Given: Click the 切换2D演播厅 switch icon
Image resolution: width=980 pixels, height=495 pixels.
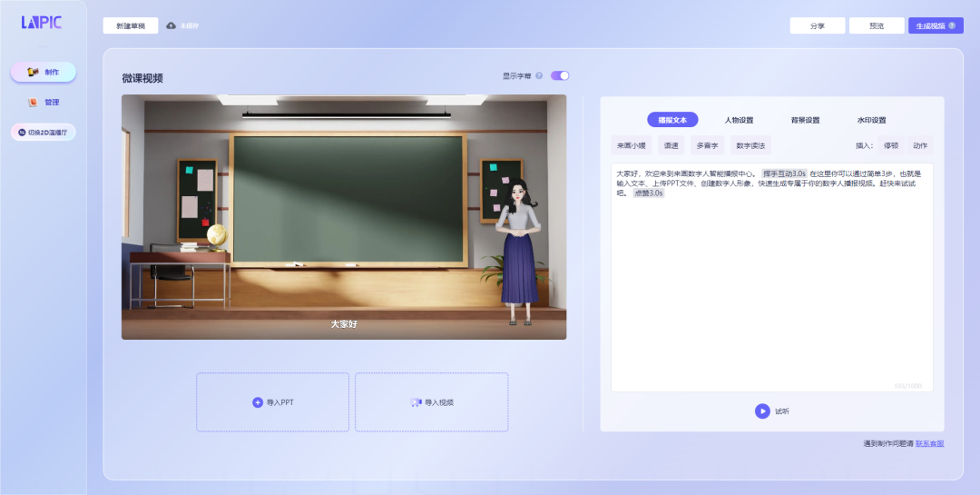Looking at the screenshot, I should 22,133.
